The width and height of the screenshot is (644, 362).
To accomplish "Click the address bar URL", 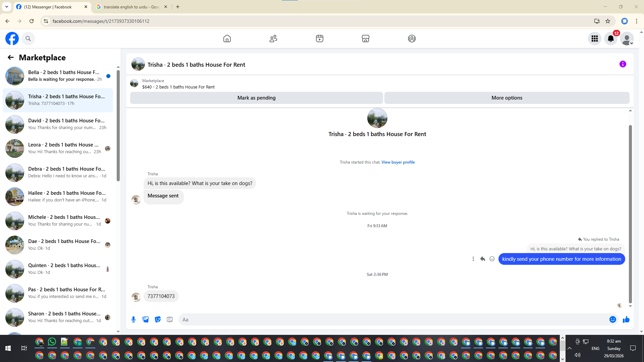I will [x=101, y=21].
